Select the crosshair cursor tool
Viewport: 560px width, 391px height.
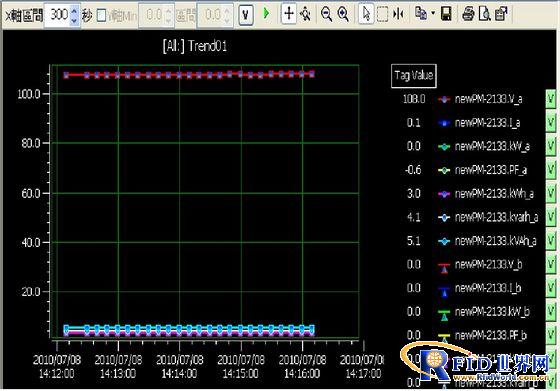point(289,14)
